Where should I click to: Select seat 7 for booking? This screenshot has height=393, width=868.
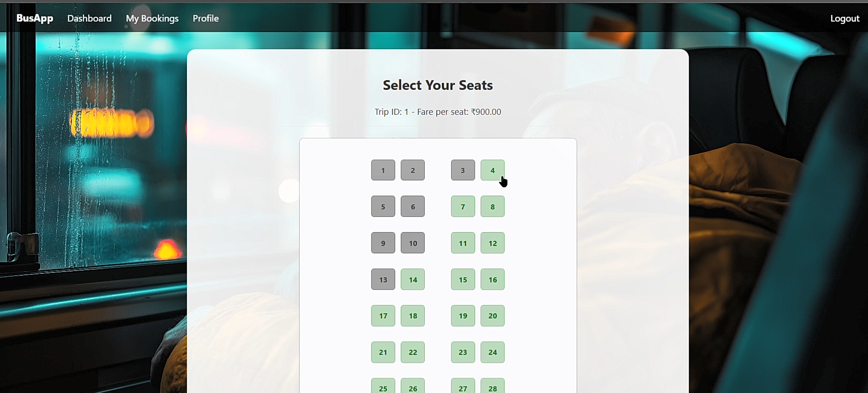pos(462,206)
